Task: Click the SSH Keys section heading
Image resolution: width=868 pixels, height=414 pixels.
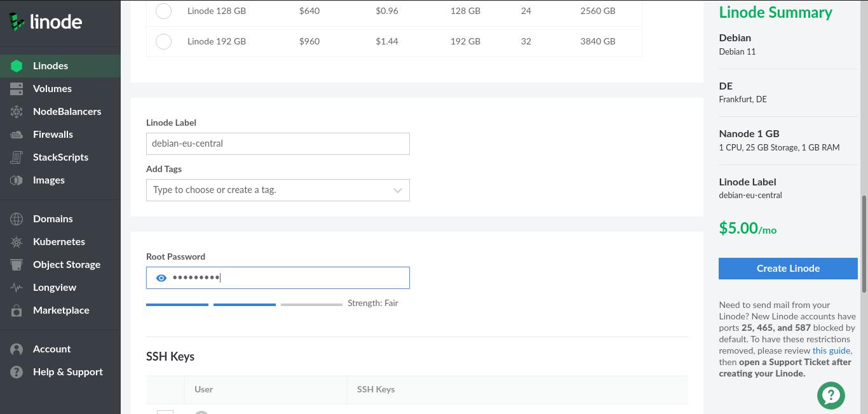Action: coord(170,357)
